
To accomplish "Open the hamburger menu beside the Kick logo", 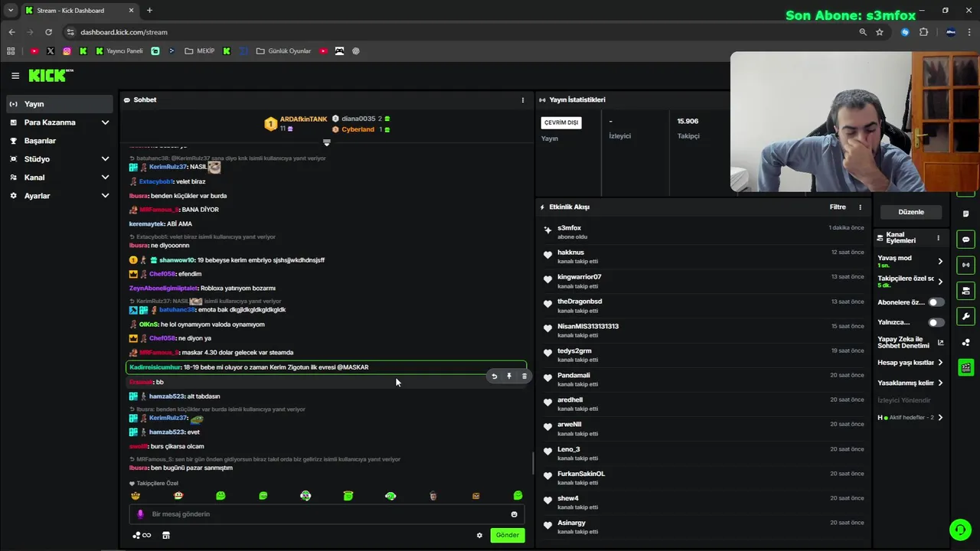I will pyautogui.click(x=15, y=76).
